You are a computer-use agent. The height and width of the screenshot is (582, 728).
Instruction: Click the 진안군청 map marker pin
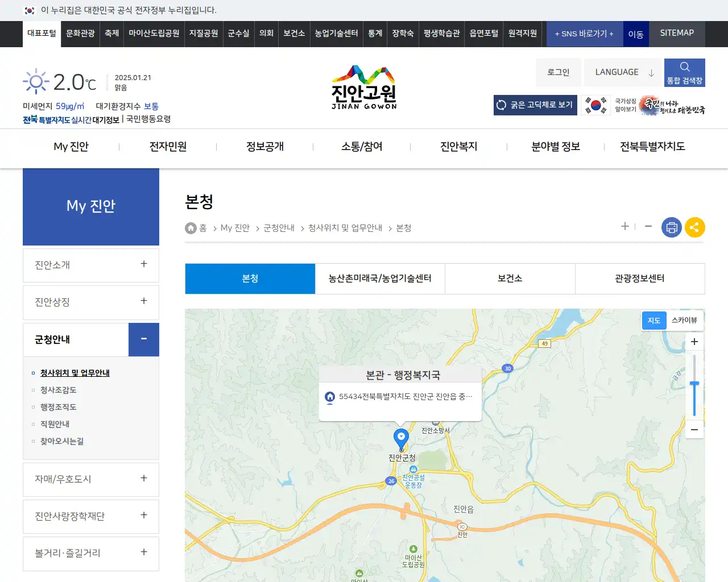(x=402, y=438)
